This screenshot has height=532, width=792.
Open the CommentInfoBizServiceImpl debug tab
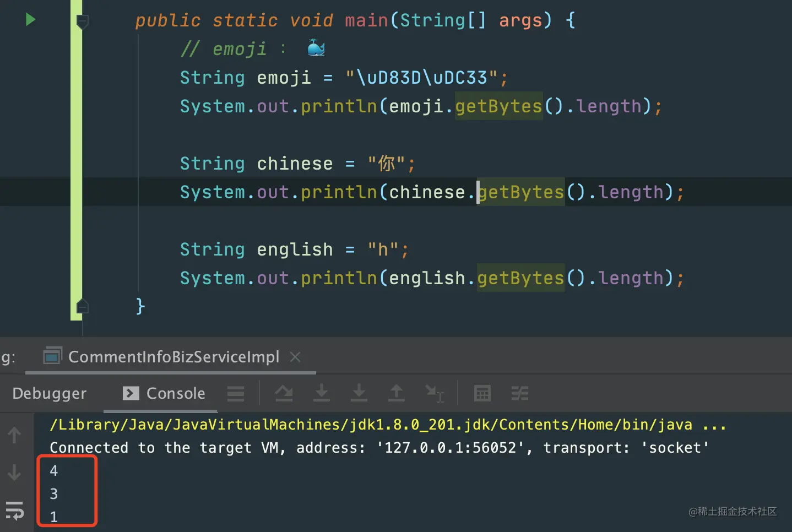173,357
